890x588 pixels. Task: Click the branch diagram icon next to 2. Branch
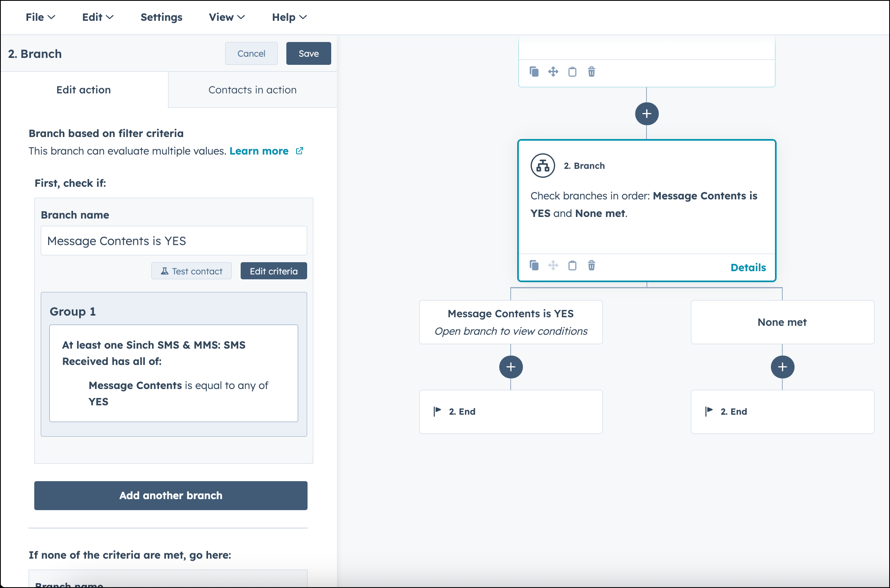(x=542, y=166)
